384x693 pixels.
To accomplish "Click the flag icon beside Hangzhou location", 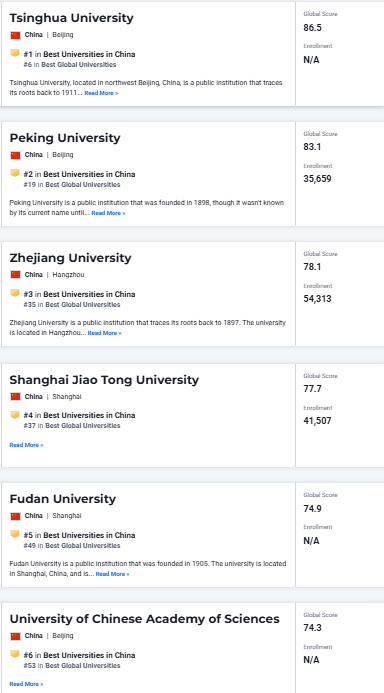I will [x=15, y=275].
